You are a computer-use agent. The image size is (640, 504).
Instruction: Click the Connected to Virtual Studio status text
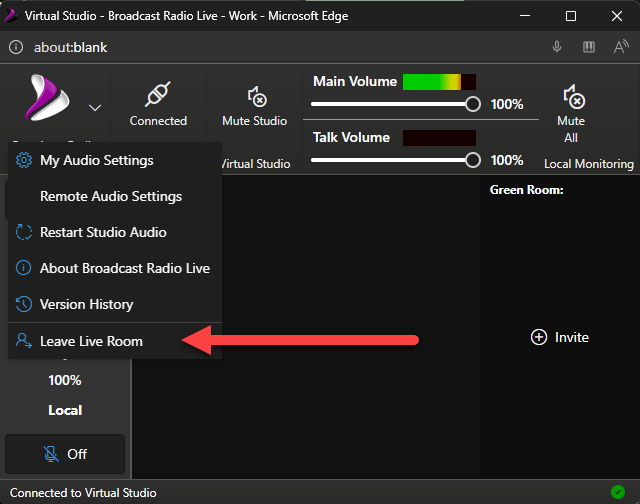[x=83, y=493]
